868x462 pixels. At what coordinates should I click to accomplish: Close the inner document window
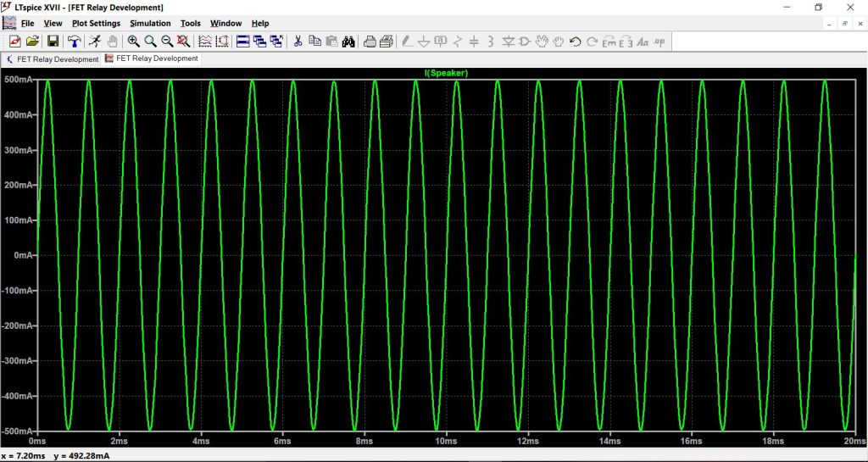[860, 23]
